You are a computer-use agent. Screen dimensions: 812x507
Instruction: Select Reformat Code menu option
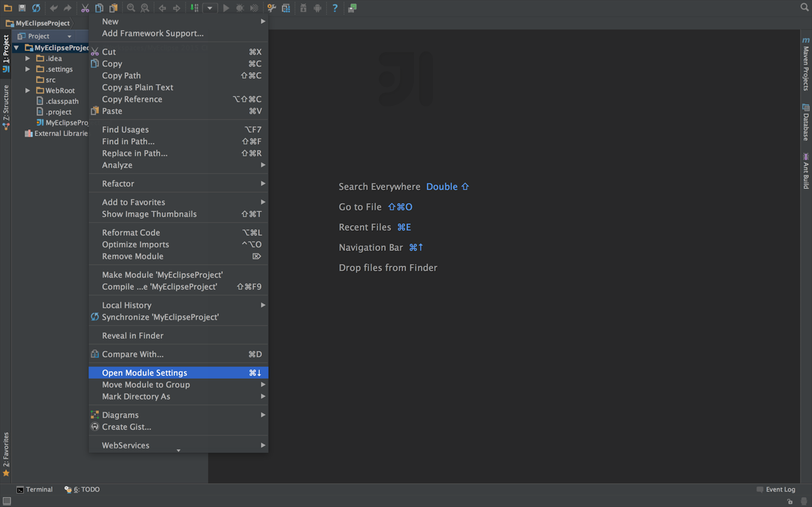[x=130, y=232]
